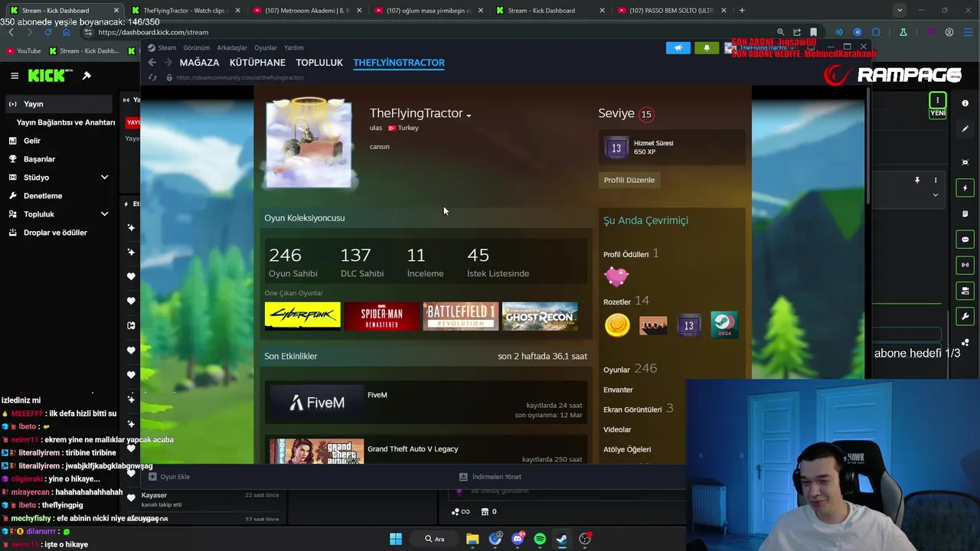980x551 pixels.
Task: Open Oyunlar menu in Steam
Action: point(266,47)
